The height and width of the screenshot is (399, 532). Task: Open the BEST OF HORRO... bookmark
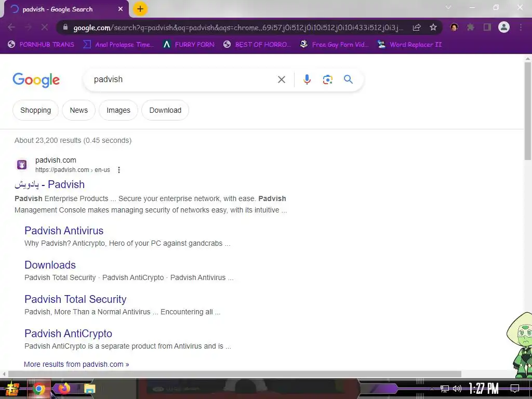click(257, 45)
